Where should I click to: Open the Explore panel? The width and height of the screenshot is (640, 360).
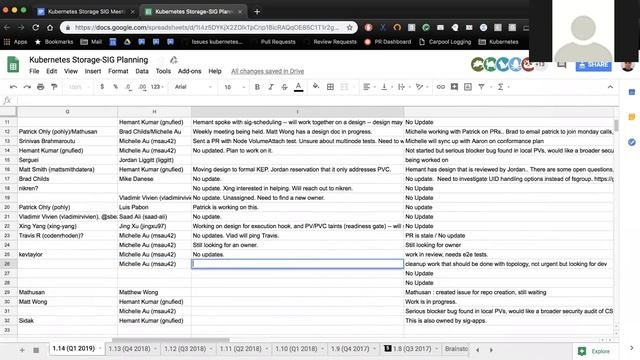594,351
